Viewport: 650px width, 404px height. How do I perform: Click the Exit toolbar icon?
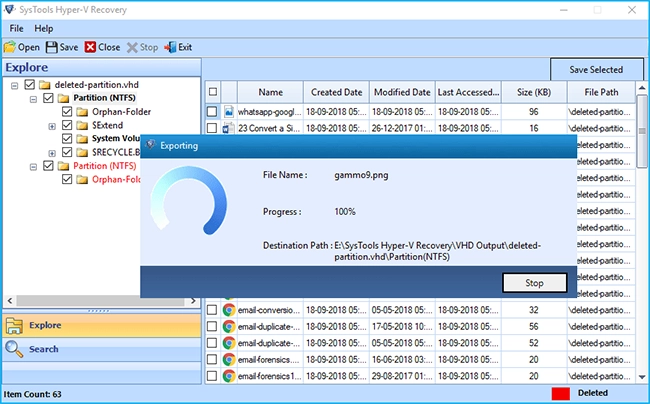point(170,47)
